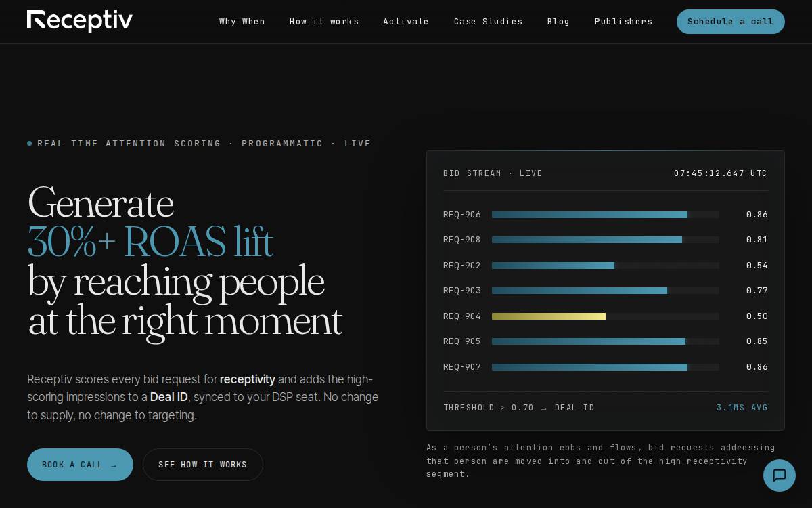Click the 3.1ms avg latency text
Viewport: 812px width, 508px height.
point(742,408)
